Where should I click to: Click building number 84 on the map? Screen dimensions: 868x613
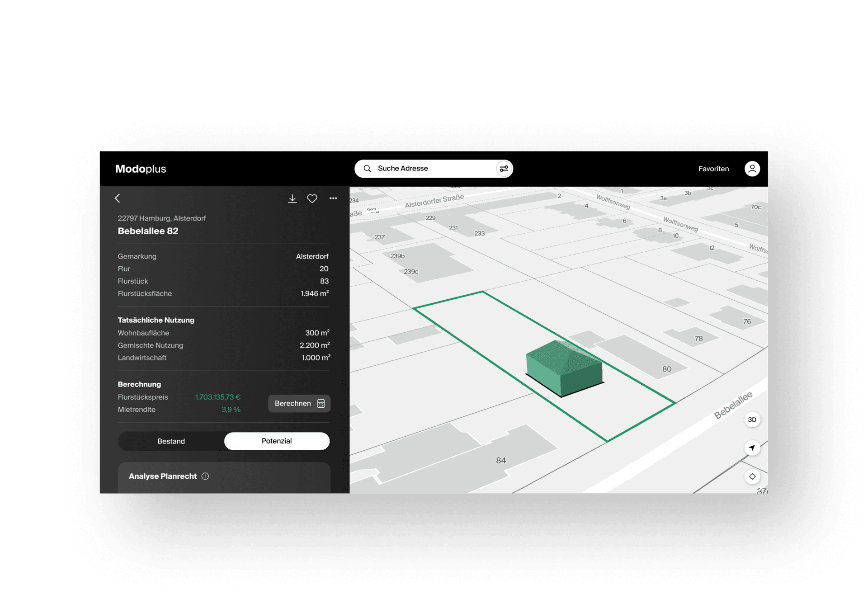click(500, 460)
